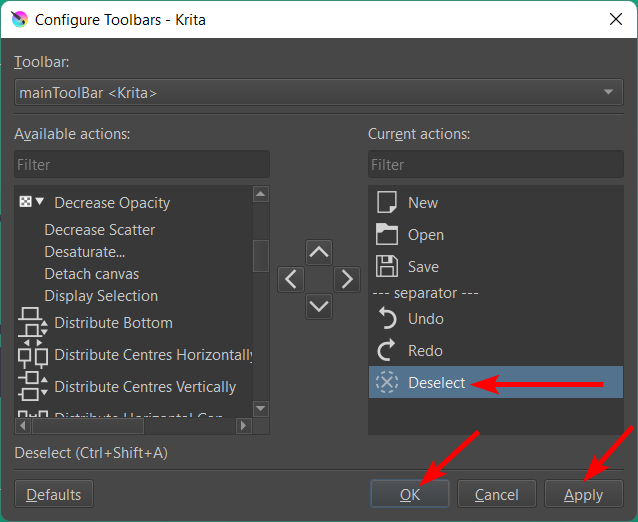Screen dimensions: 638x522
Task: Add action using the right arrow button
Action: (x=347, y=280)
